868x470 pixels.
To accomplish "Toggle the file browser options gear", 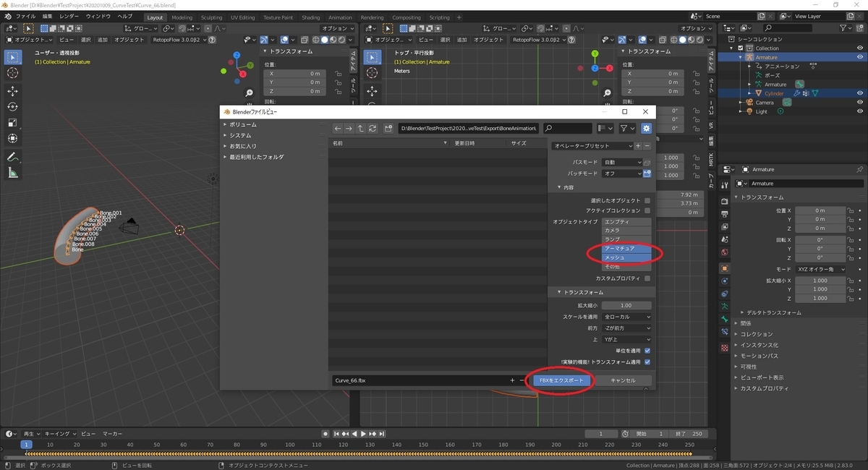I will coord(646,128).
